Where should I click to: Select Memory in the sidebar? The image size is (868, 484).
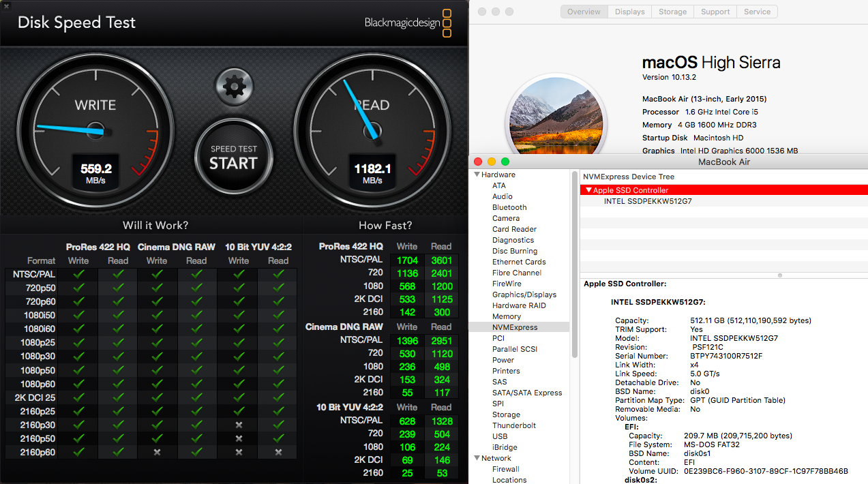tap(507, 316)
